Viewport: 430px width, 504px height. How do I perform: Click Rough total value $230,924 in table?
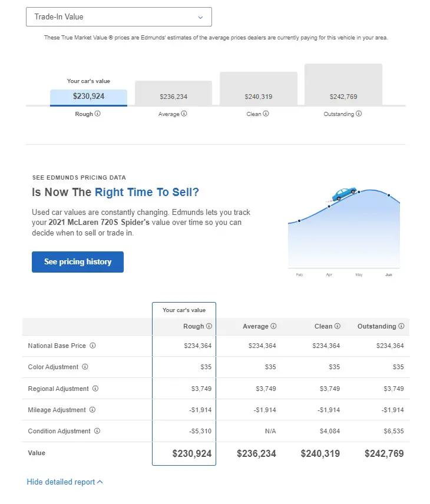[x=192, y=453]
